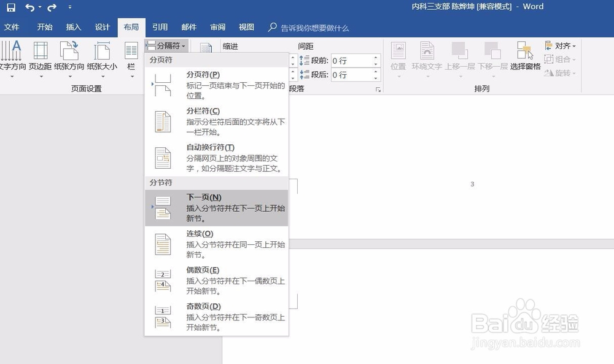Open the 文件 menu
This screenshot has width=614, height=364.
(x=13, y=27)
